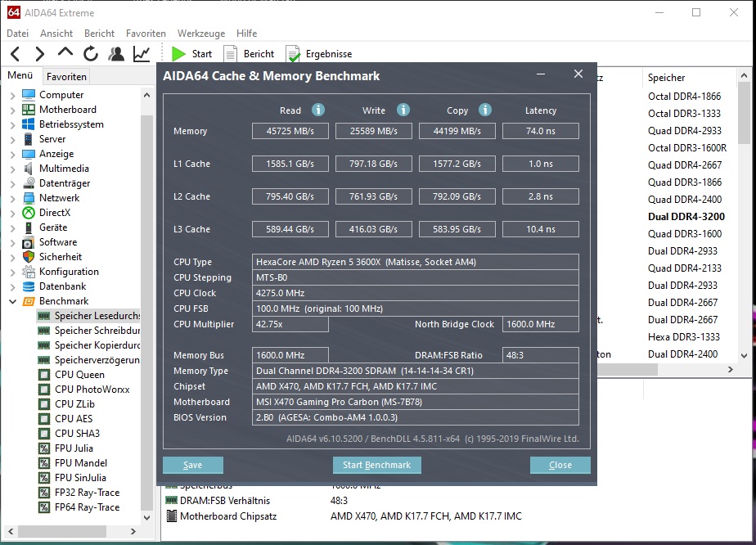Select the Hexa DDR3-1333 result row
756x545 pixels.
coord(684,337)
